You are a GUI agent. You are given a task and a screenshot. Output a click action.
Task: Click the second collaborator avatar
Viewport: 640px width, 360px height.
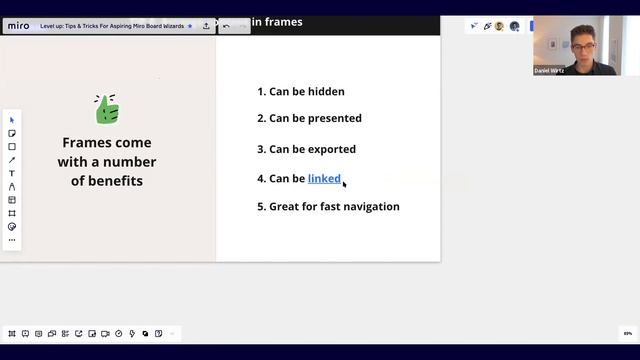(x=514, y=26)
